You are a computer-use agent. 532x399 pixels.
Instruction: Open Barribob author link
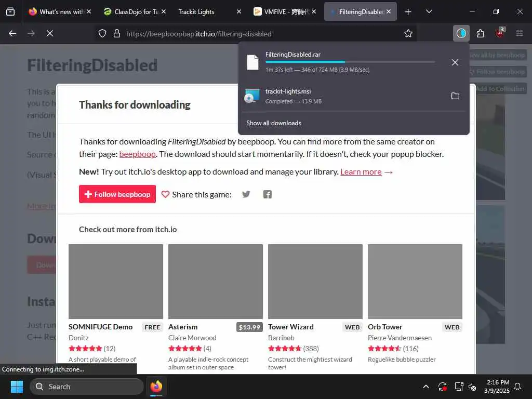point(281,338)
